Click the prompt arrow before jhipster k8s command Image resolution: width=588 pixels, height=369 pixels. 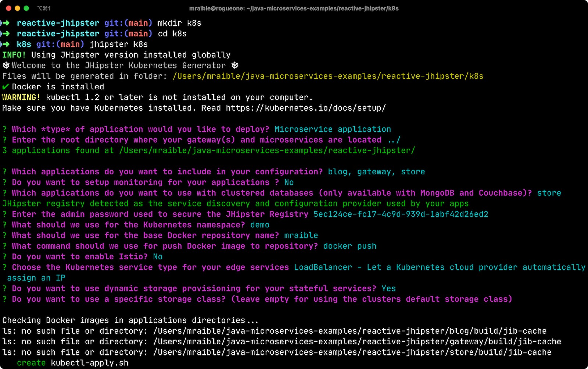[6, 45]
